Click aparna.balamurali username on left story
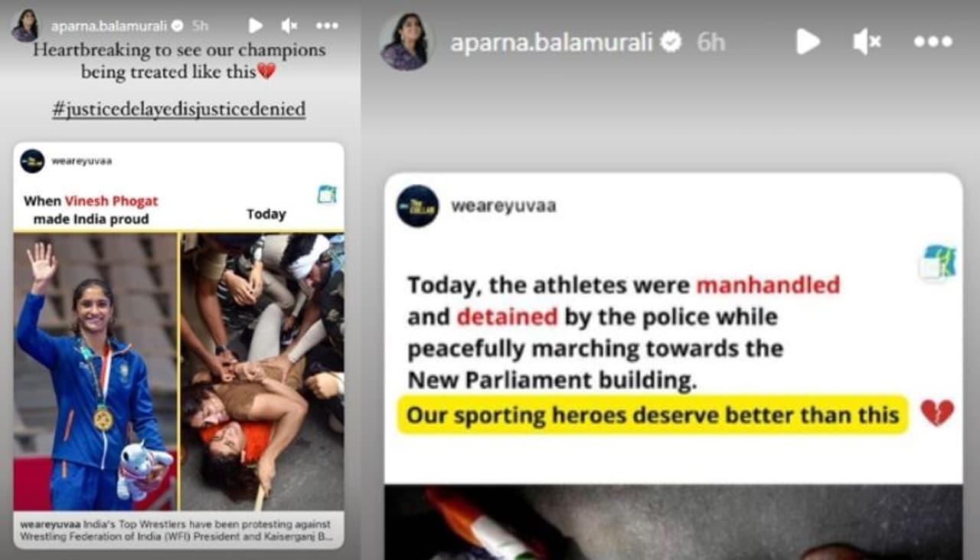 [109, 25]
